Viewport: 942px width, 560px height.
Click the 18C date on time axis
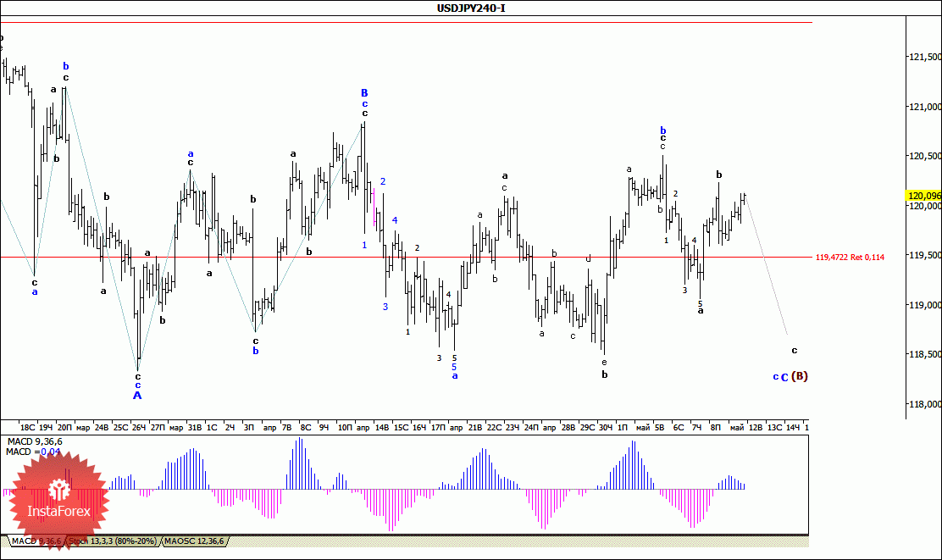pyautogui.click(x=28, y=428)
